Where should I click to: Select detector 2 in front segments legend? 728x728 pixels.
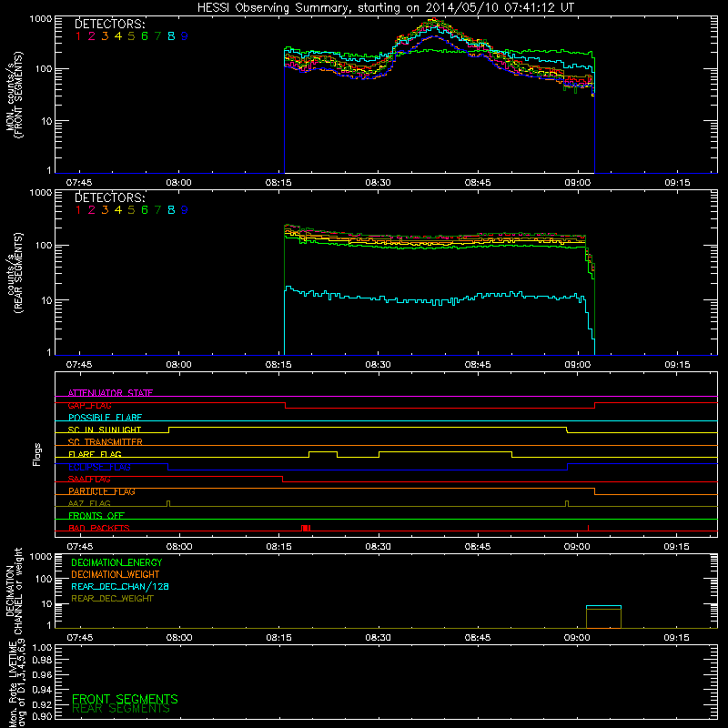92,36
